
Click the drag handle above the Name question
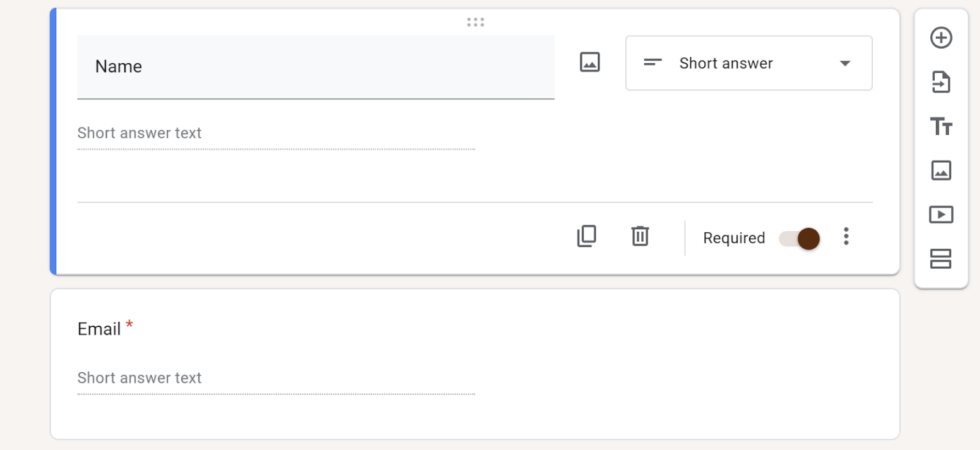point(476,22)
